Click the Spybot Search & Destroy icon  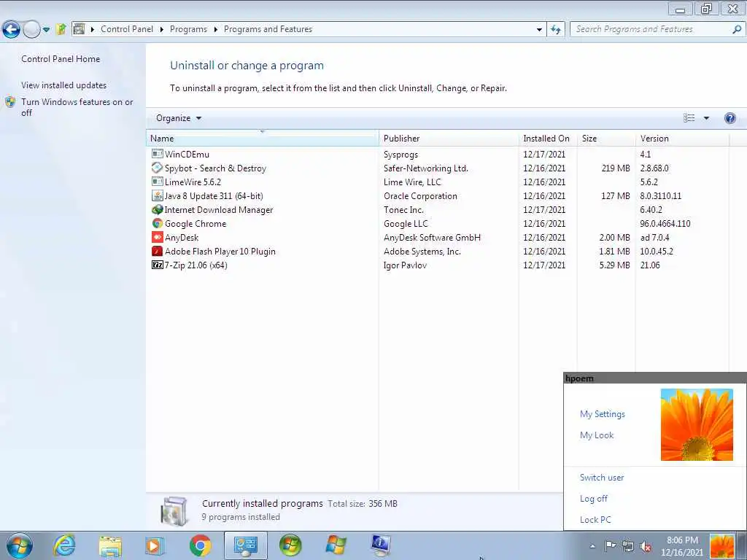pos(158,168)
